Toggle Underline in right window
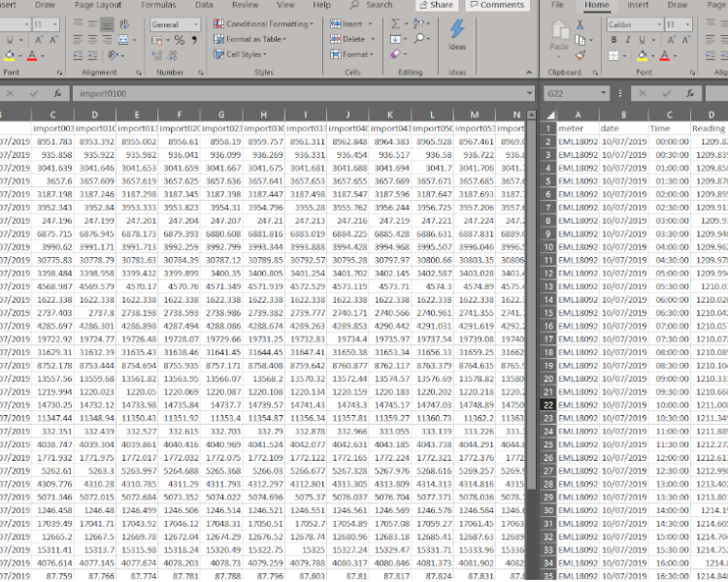 643,40
